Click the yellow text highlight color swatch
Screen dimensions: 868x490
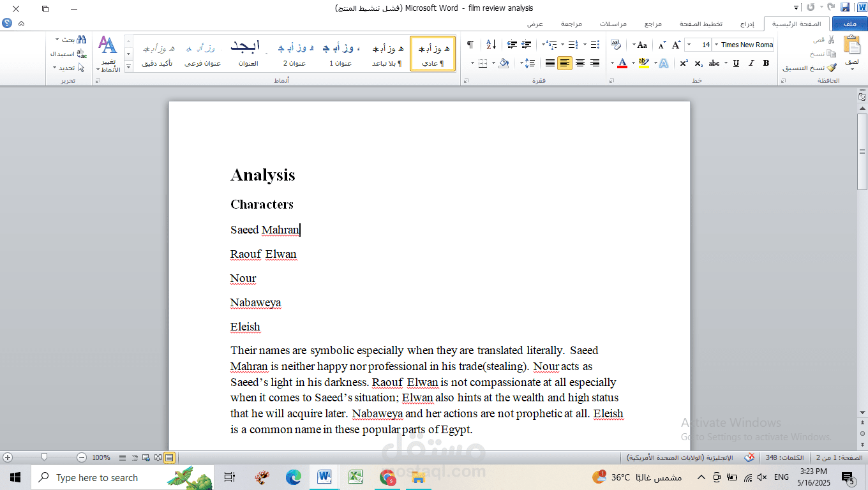pos(643,63)
